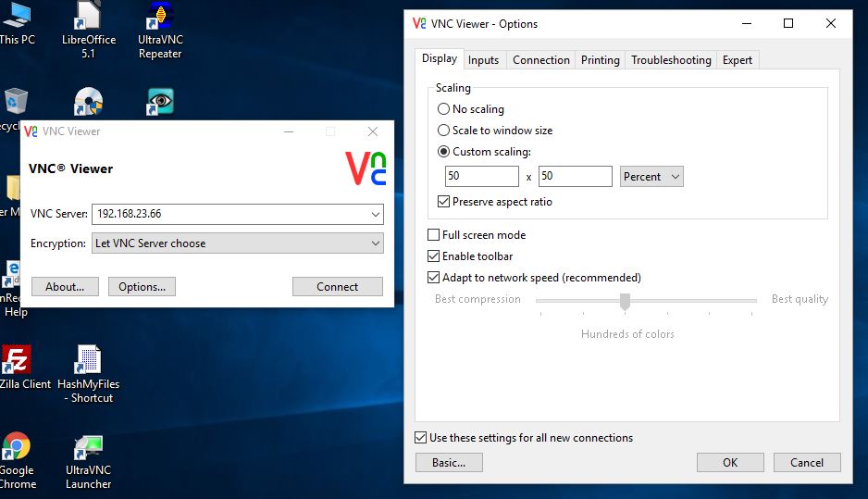This screenshot has height=499, width=868.
Task: Toggle Use these settings for all new connections
Action: [421, 438]
